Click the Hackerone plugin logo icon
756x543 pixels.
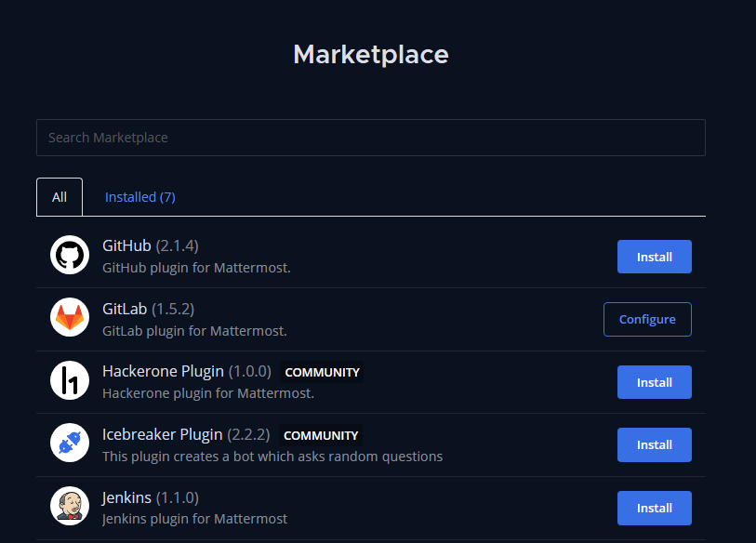coord(70,380)
